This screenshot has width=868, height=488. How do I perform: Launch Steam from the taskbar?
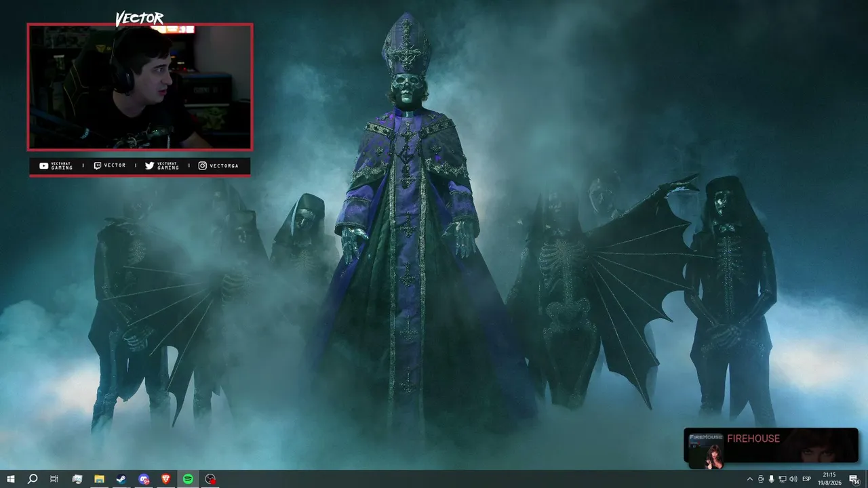point(121,479)
